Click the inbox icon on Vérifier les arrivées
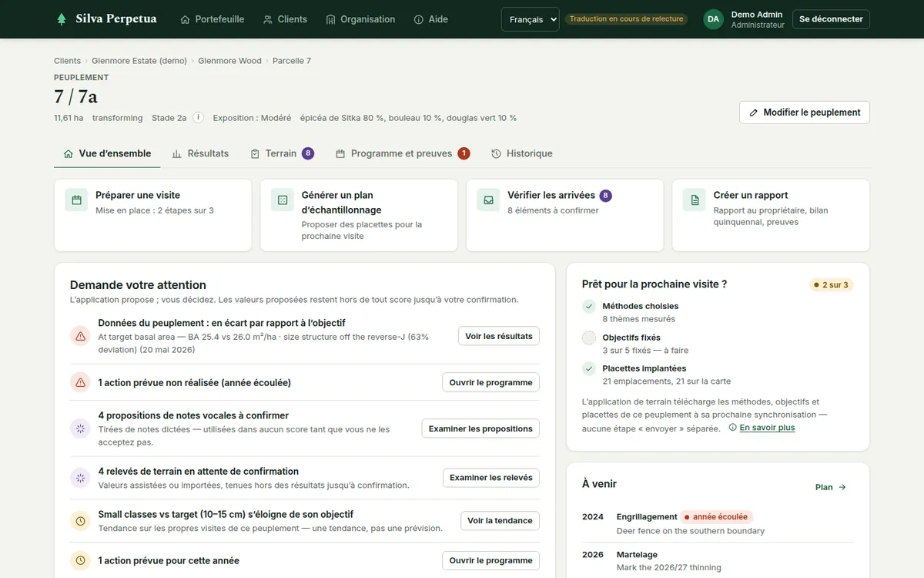 (x=488, y=200)
